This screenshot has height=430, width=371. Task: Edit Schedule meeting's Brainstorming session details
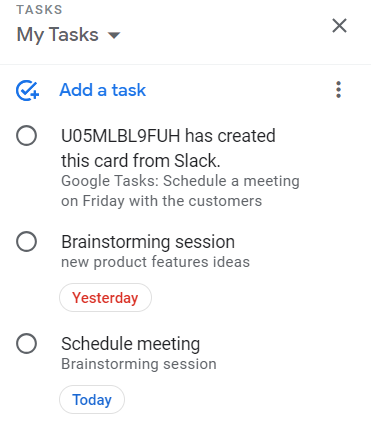pyautogui.click(x=139, y=364)
